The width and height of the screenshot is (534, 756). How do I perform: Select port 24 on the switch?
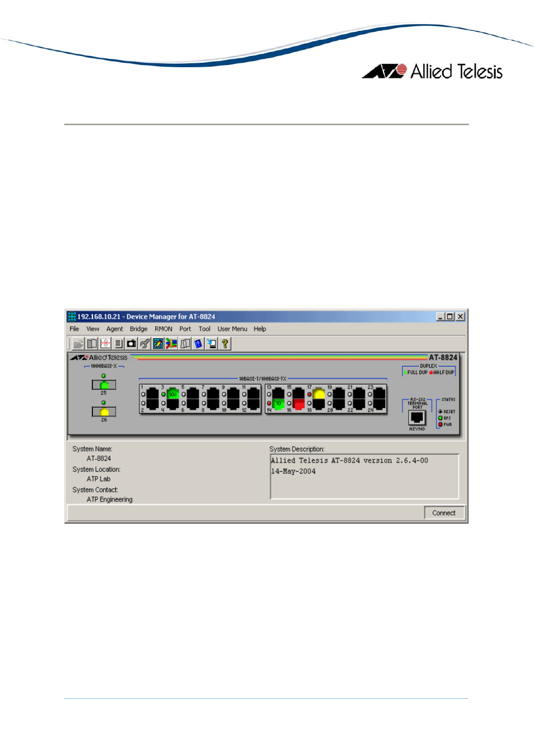[379, 404]
